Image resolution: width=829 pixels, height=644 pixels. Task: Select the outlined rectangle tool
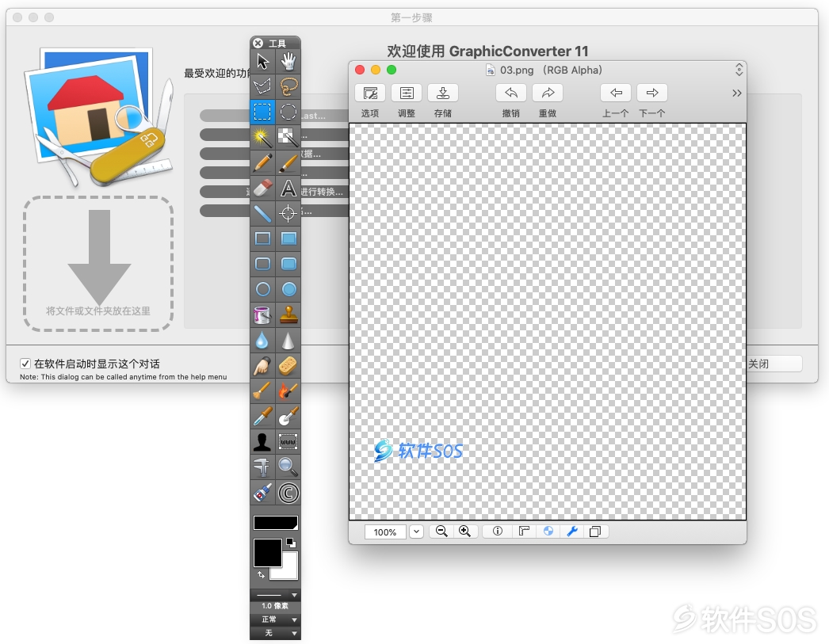click(x=263, y=238)
